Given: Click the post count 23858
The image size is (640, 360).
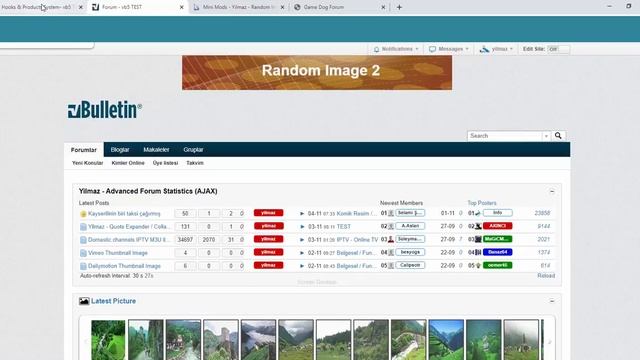Looking at the screenshot, I should pos(542,213).
